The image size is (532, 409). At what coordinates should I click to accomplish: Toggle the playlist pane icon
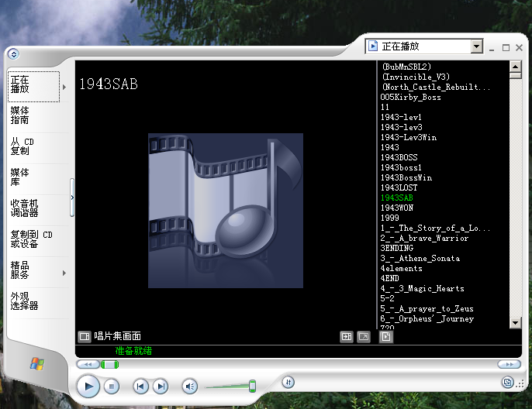point(386,336)
